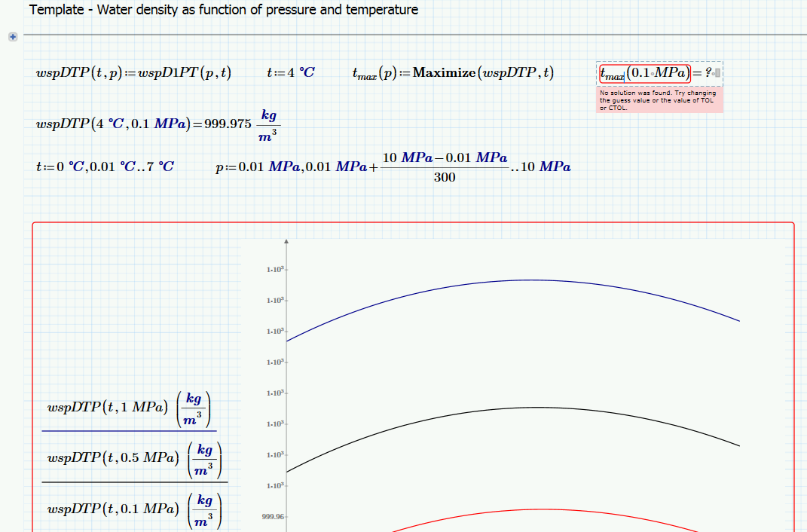Click the 999.96 y-axis tick label
The height and width of the screenshot is (532, 807).
(272, 517)
